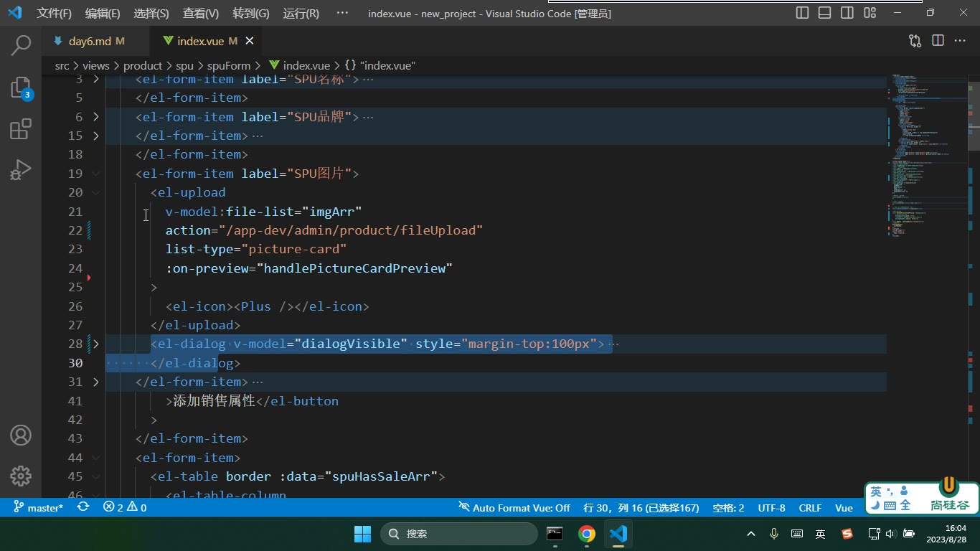Collapse the el-upload block on line 20
980x551 pixels.
[x=96, y=192]
